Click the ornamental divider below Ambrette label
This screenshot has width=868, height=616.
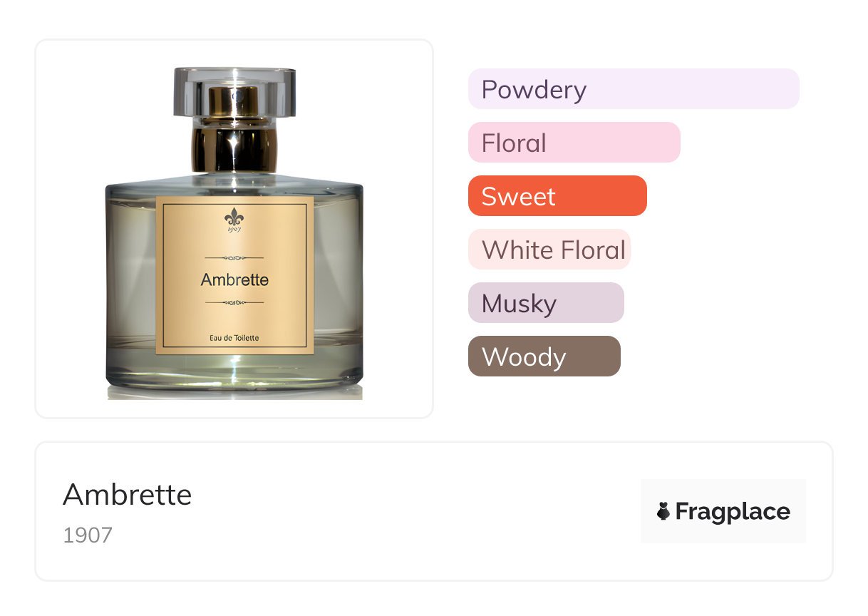coord(234,302)
